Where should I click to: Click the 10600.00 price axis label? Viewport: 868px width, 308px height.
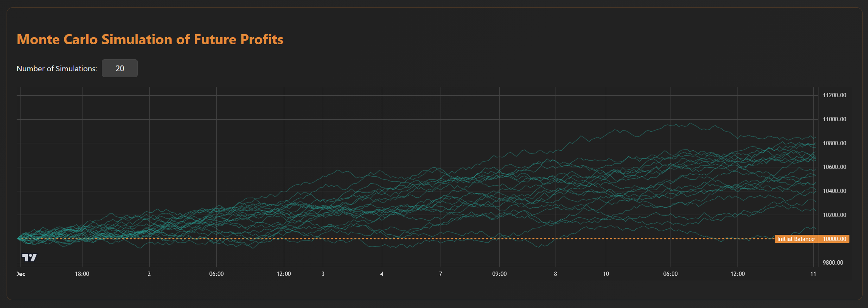click(x=834, y=167)
